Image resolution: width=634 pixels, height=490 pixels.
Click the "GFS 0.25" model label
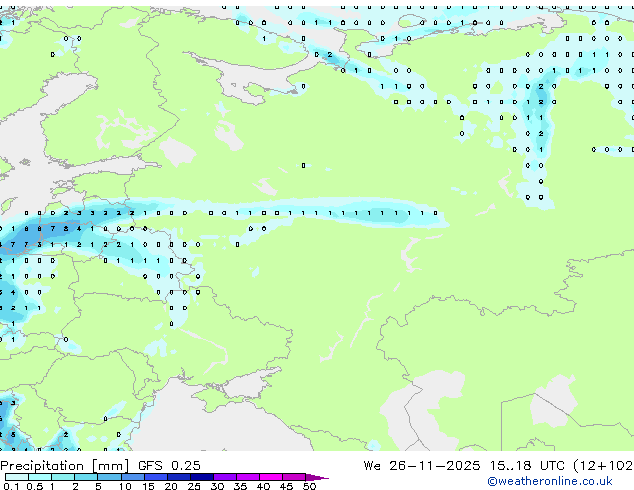point(169,466)
